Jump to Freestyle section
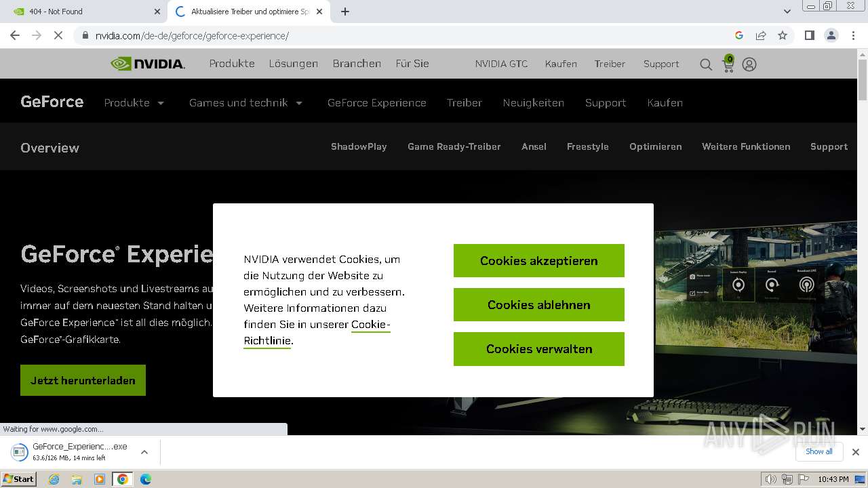The height and width of the screenshot is (488, 868). pyautogui.click(x=588, y=146)
